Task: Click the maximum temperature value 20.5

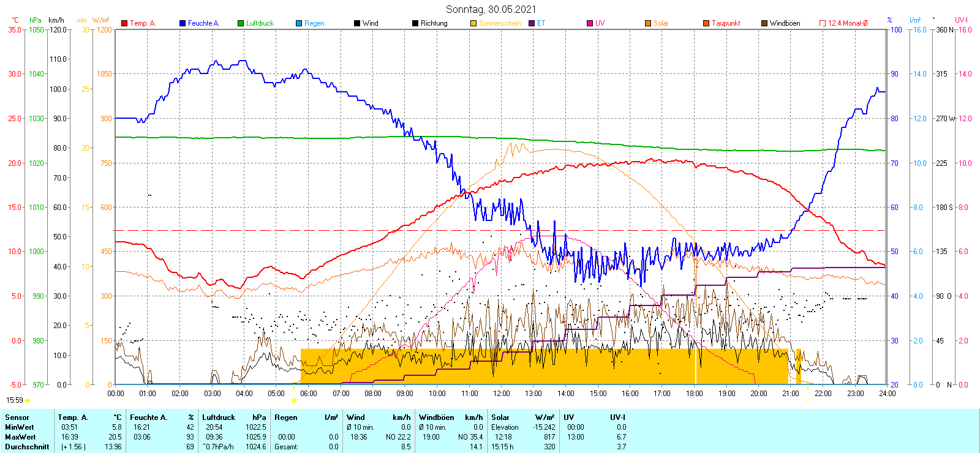Action: coord(115,437)
